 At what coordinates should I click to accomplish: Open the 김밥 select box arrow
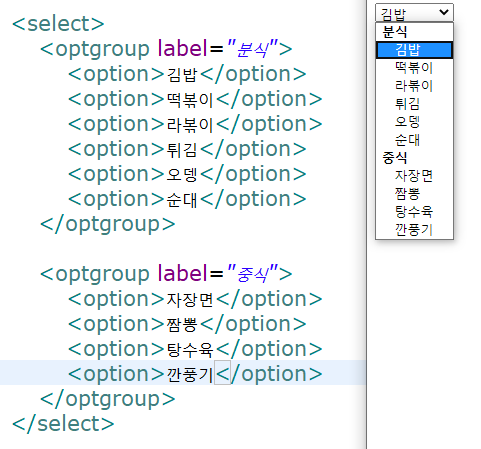444,12
